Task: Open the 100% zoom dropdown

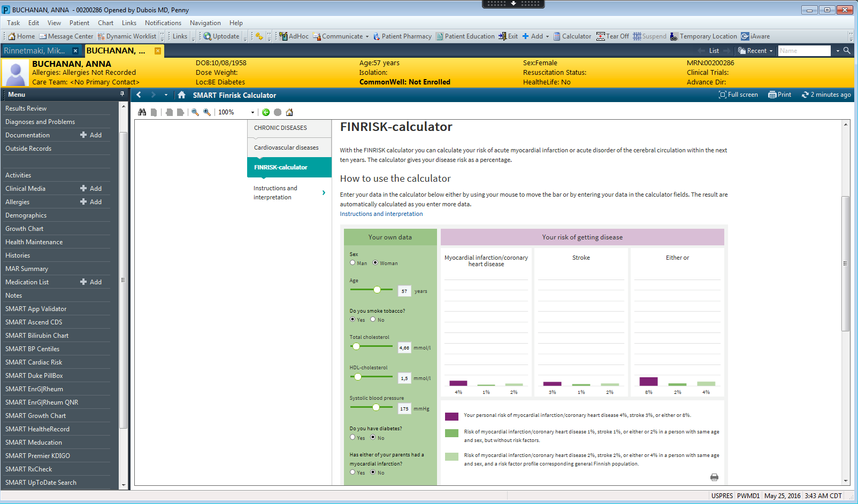Action: (x=252, y=112)
